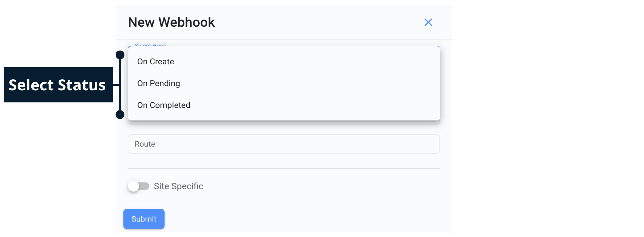Choose On Pending from the list

[x=158, y=83]
